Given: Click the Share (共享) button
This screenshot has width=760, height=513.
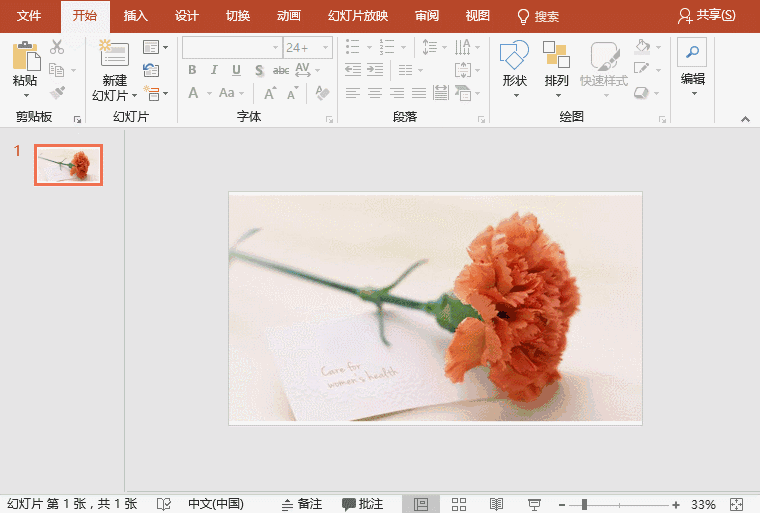Looking at the screenshot, I should [706, 16].
